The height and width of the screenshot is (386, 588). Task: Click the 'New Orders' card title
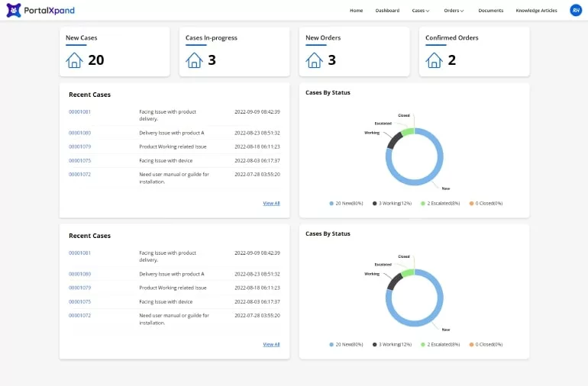coord(323,38)
